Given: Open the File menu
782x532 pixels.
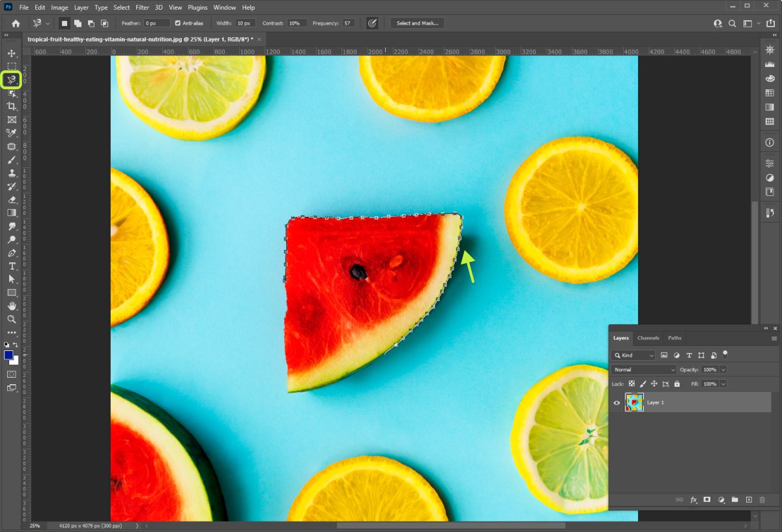Looking at the screenshot, I should (x=24, y=8).
